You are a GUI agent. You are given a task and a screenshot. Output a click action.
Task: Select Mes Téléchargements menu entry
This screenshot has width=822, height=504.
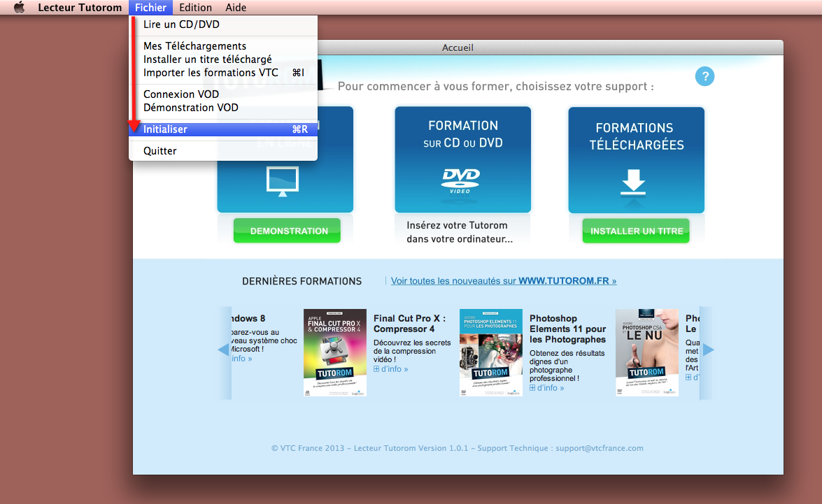223,46
